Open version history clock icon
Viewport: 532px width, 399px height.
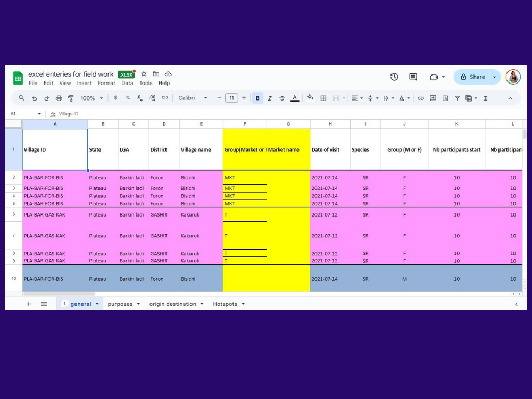pos(394,77)
